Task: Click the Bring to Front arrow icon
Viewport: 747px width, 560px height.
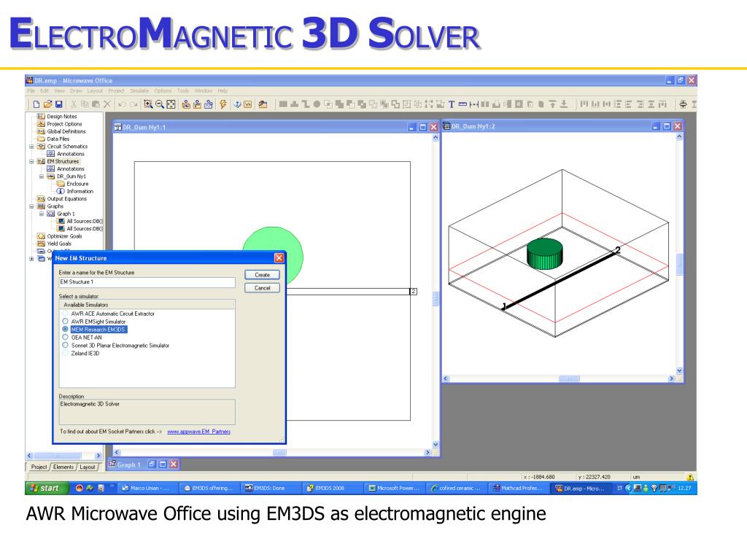Action: (x=552, y=104)
